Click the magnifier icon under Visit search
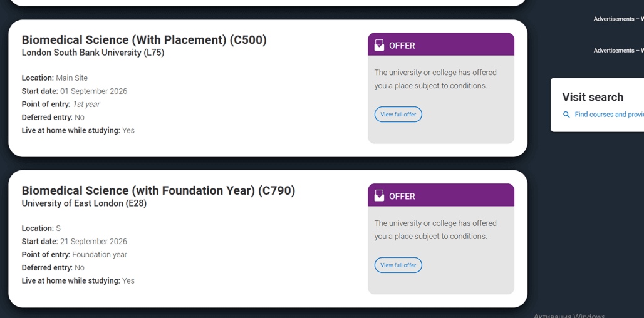Viewport: 644px width, 318px height. pos(566,115)
